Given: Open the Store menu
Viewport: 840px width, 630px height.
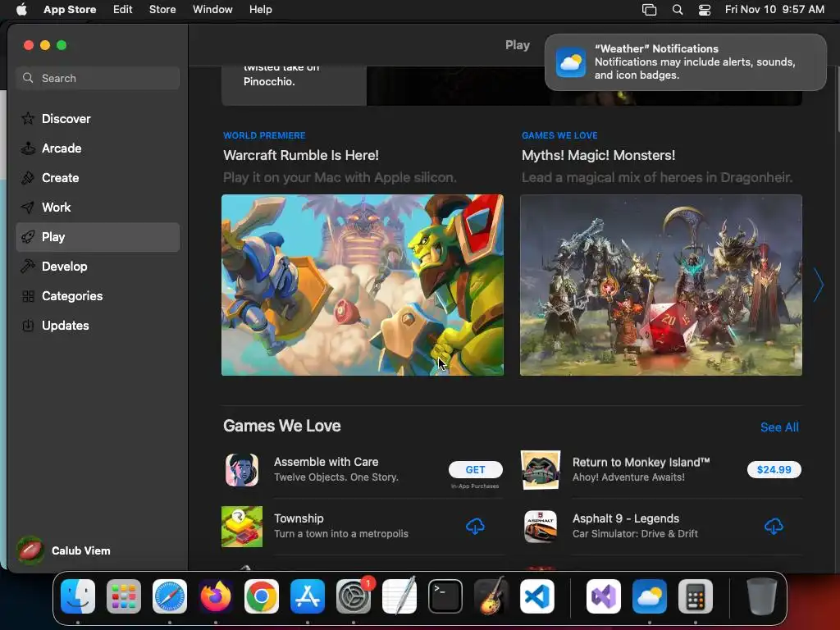Looking at the screenshot, I should [162, 9].
